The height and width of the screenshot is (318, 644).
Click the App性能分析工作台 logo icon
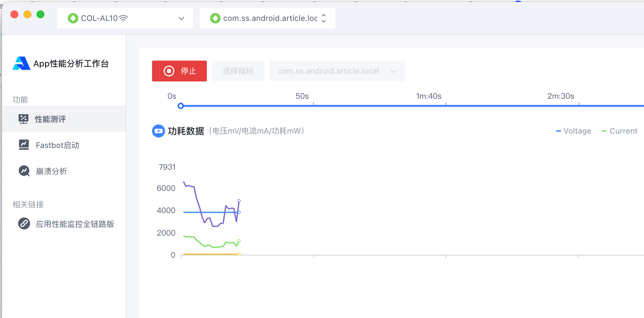pos(21,63)
